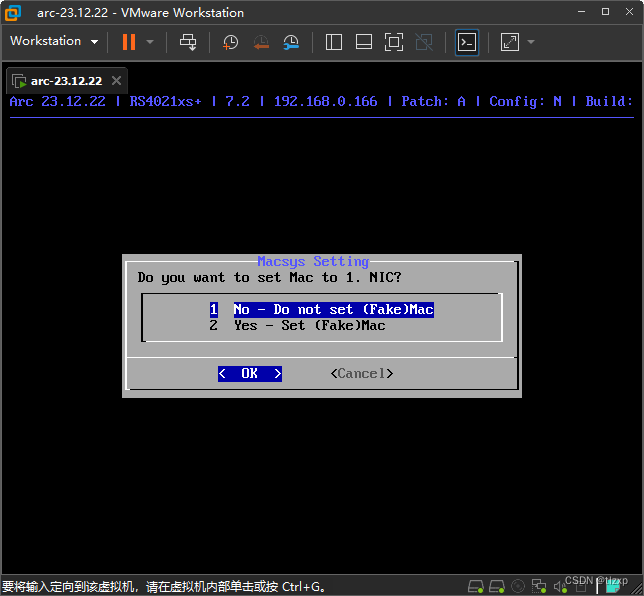644x596 pixels.
Task: Select option 1 No - Do not set (Fake)Mac
Action: click(x=322, y=309)
